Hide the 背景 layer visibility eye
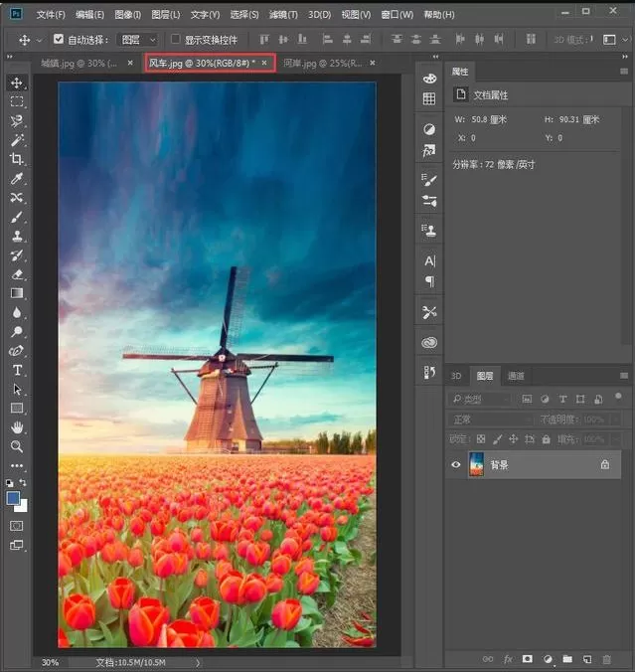 tap(456, 464)
